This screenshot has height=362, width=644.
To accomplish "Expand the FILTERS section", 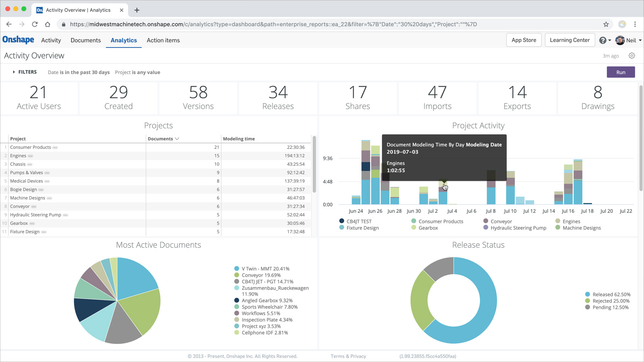I will (x=25, y=72).
